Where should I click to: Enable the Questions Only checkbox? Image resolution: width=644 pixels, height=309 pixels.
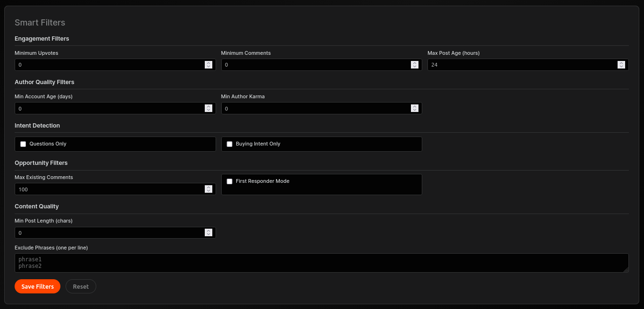point(23,144)
